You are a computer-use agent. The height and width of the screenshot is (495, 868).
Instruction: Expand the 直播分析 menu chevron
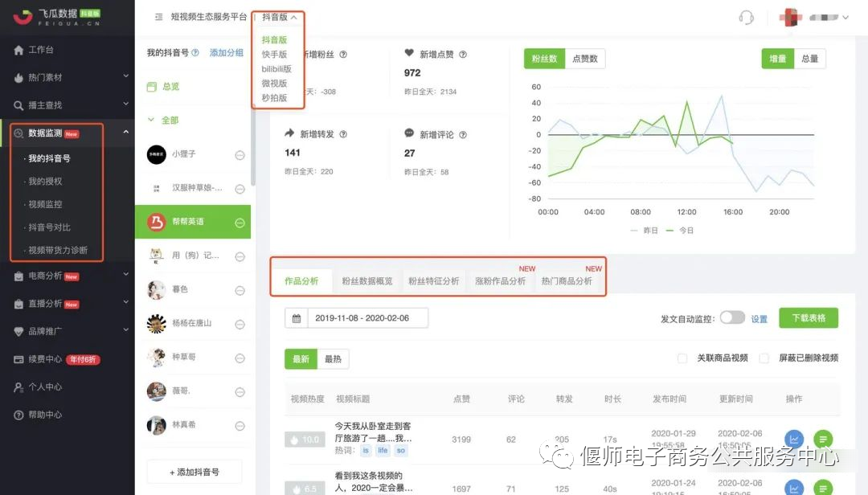click(x=125, y=302)
